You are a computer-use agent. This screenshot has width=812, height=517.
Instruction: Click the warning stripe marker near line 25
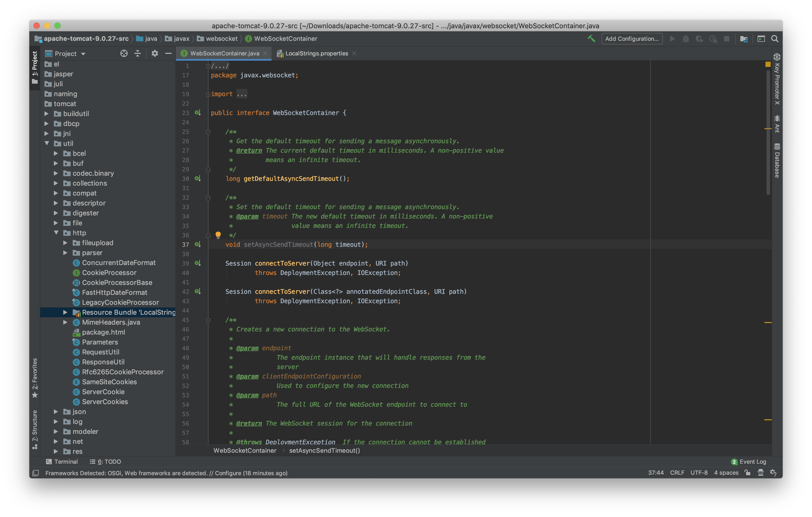tap(768, 128)
